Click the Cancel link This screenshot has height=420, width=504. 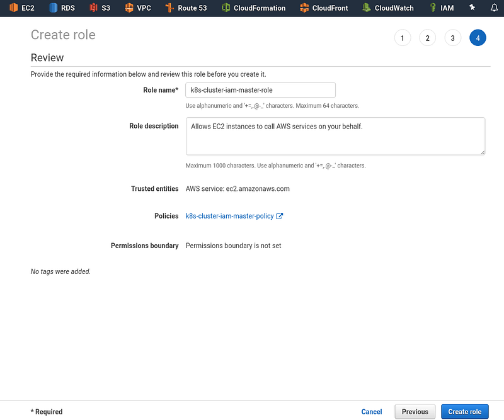point(372,412)
